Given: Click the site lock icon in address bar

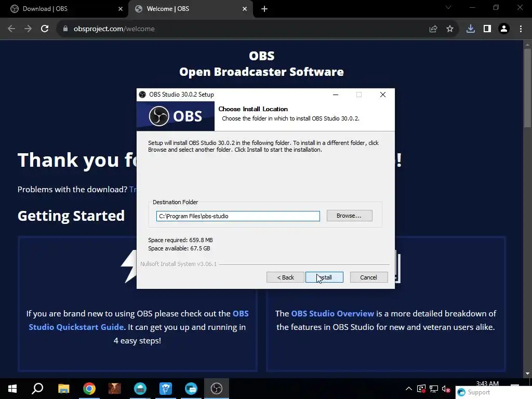Looking at the screenshot, I should click(x=65, y=29).
